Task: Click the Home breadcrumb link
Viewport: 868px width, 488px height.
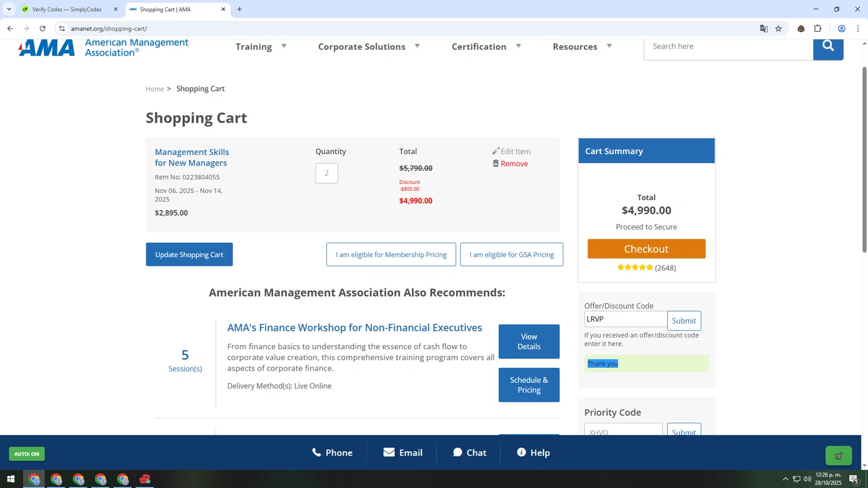Action: point(155,89)
